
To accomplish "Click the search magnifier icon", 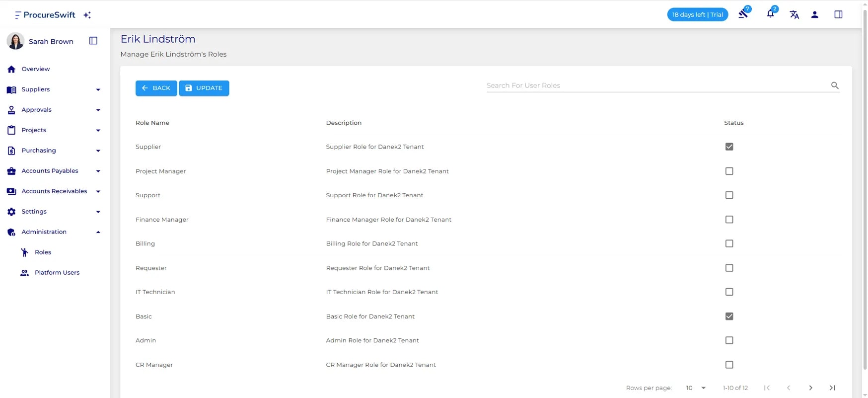I will (x=835, y=85).
